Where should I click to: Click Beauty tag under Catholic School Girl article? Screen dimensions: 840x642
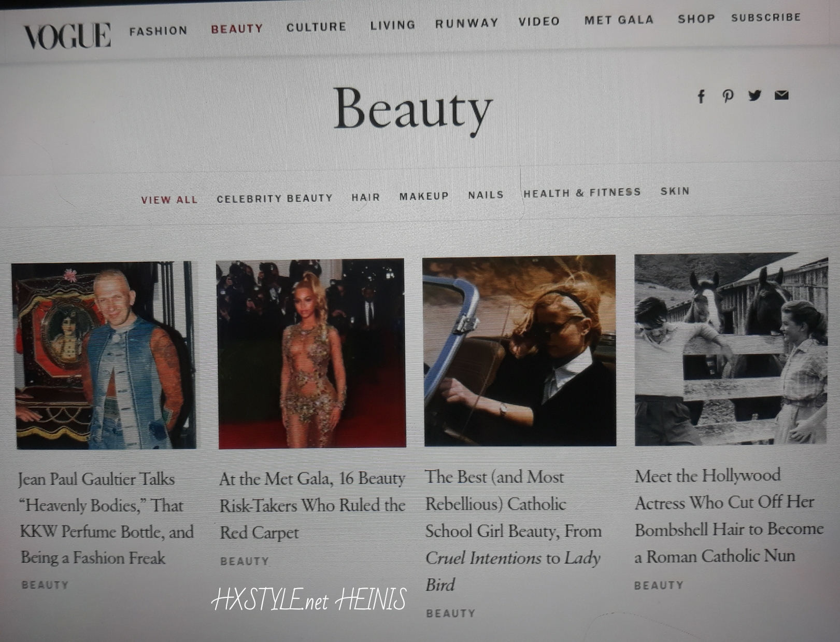click(x=451, y=613)
